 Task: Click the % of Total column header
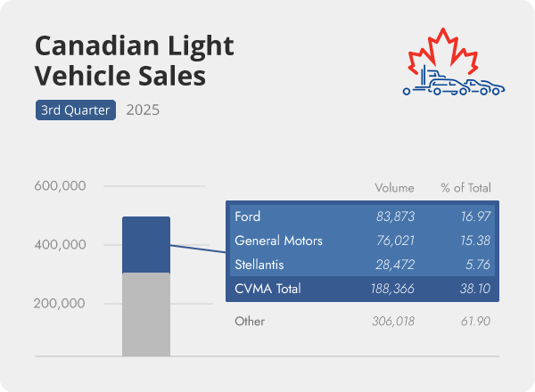(465, 188)
